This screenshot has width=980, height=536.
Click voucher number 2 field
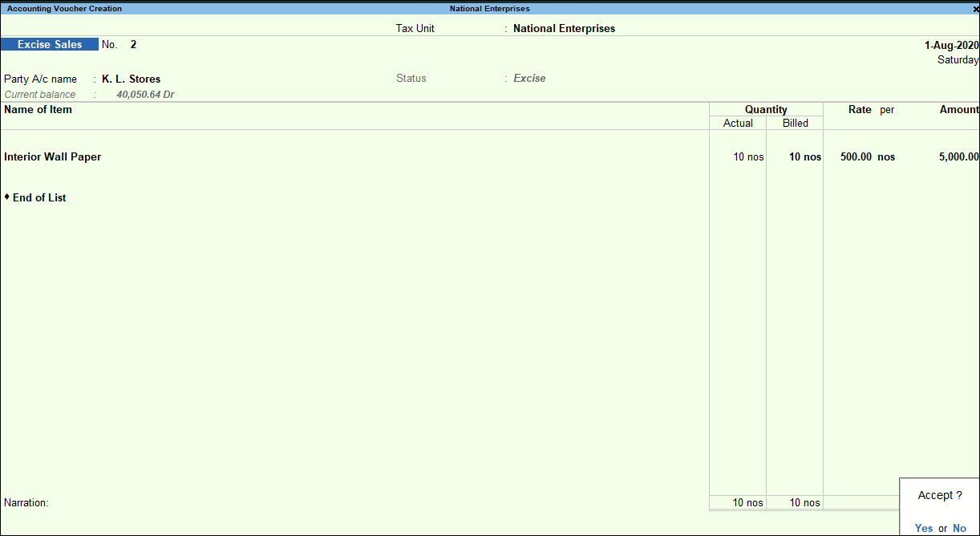tap(133, 45)
